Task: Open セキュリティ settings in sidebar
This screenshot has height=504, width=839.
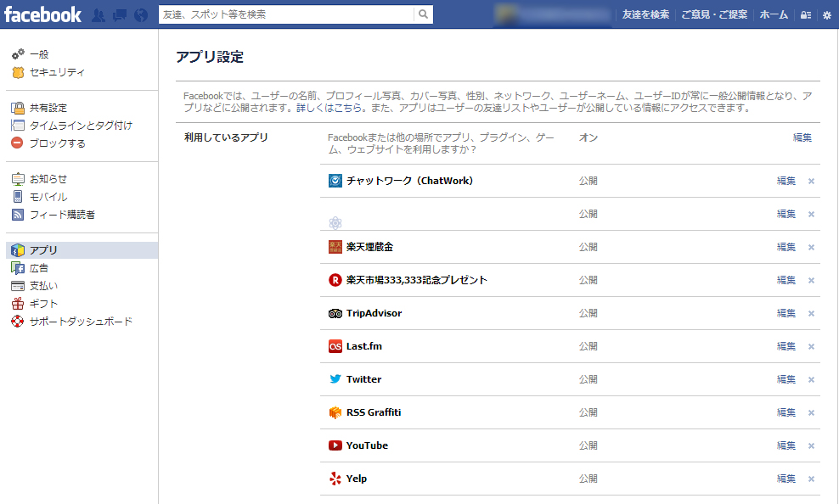Action: pos(57,72)
